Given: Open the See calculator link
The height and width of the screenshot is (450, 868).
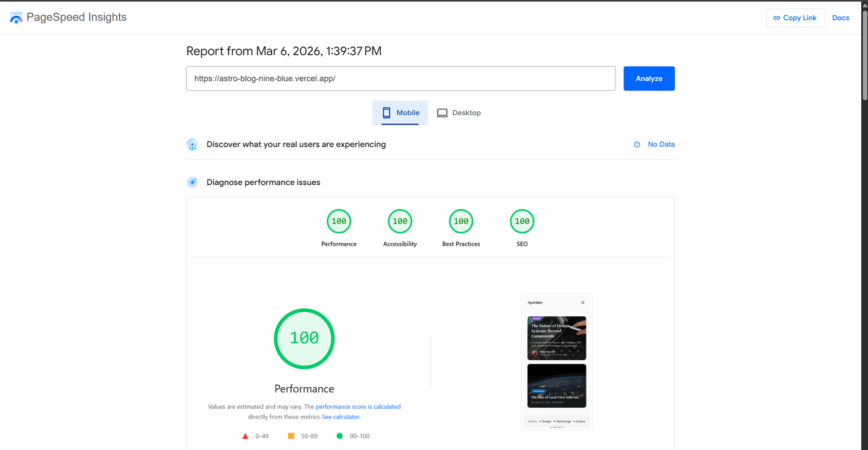Looking at the screenshot, I should pyautogui.click(x=341, y=417).
